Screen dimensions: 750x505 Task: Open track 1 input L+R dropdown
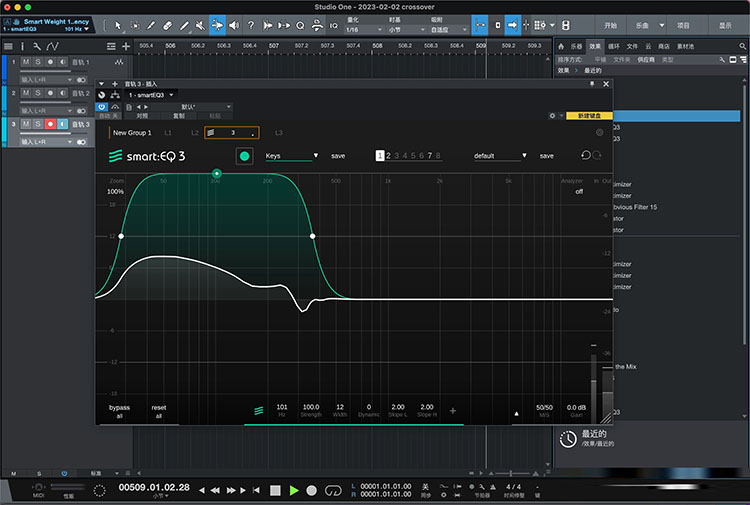(46, 80)
